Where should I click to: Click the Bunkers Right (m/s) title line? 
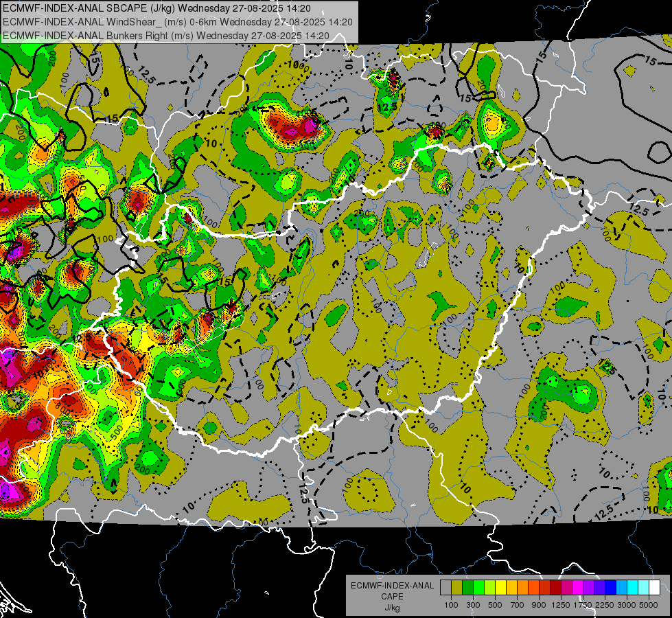coord(166,36)
